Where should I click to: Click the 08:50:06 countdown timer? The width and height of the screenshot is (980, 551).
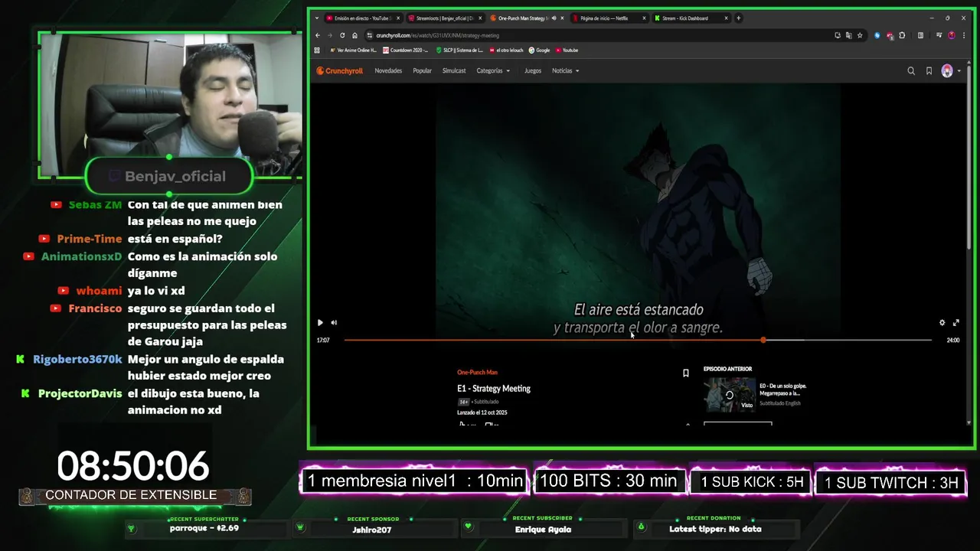[x=132, y=466]
